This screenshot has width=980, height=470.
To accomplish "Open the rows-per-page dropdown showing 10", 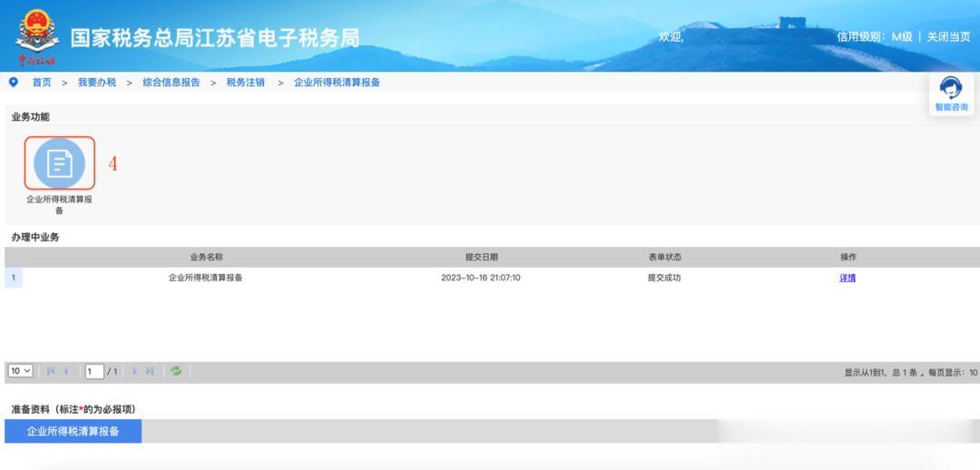I will [21, 371].
